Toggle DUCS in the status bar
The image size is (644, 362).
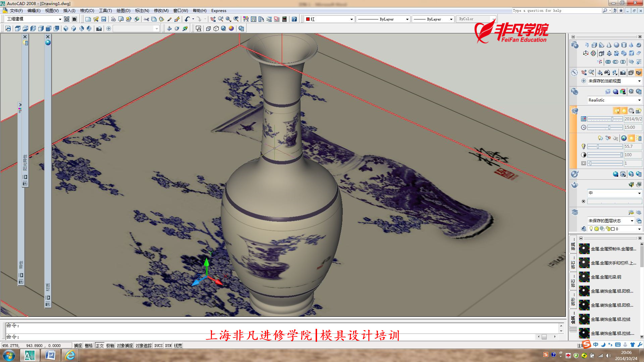point(158,346)
